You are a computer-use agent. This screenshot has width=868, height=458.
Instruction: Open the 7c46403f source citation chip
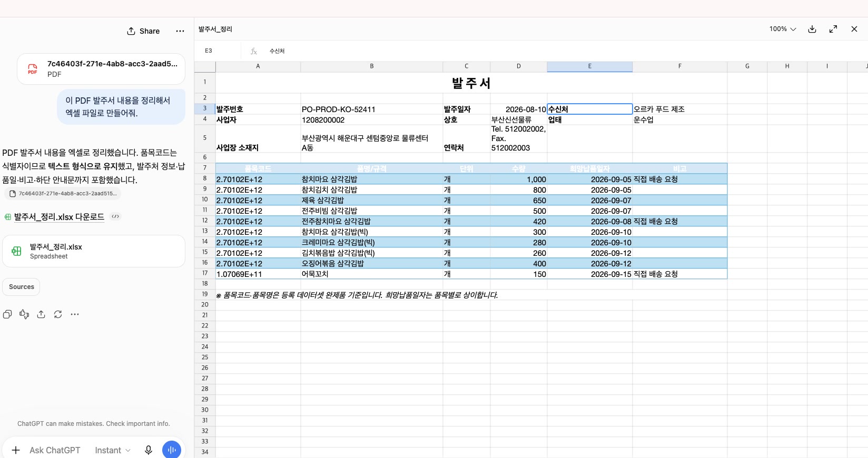coord(63,193)
